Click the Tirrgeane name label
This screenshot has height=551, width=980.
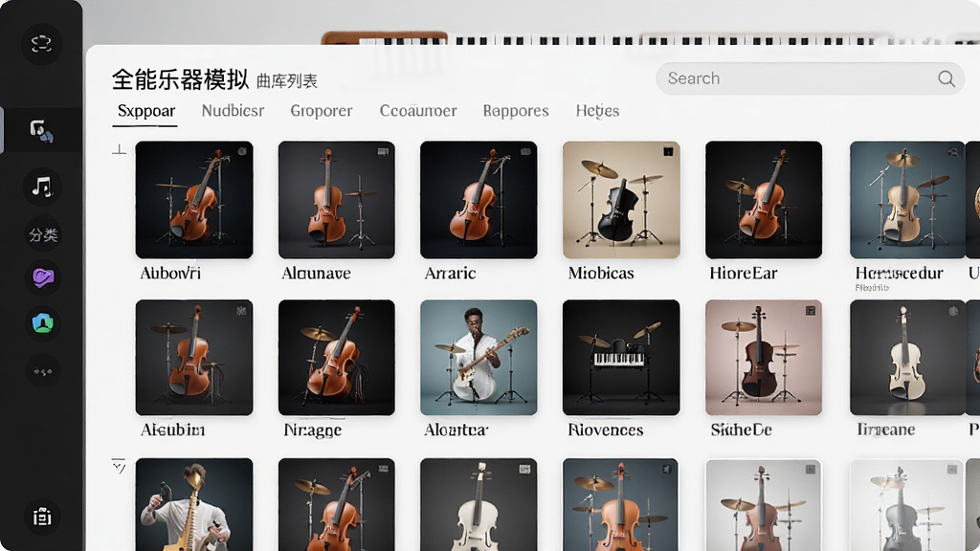point(885,430)
